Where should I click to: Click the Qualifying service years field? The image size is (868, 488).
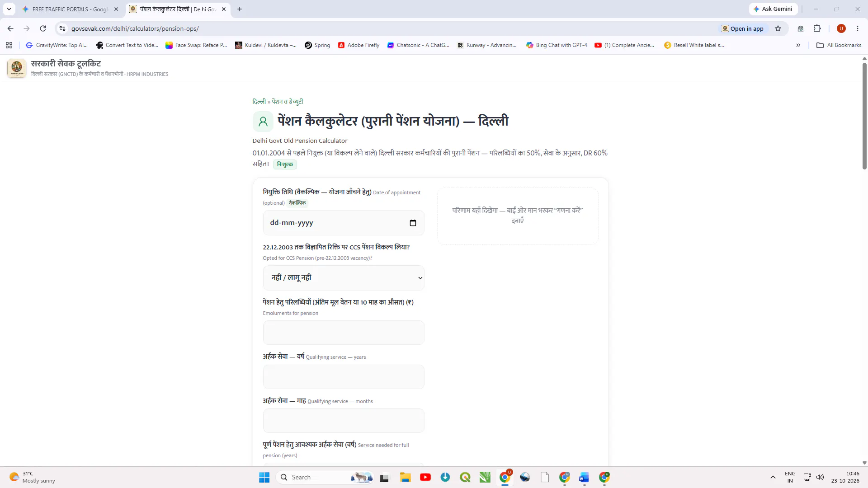pos(344,377)
